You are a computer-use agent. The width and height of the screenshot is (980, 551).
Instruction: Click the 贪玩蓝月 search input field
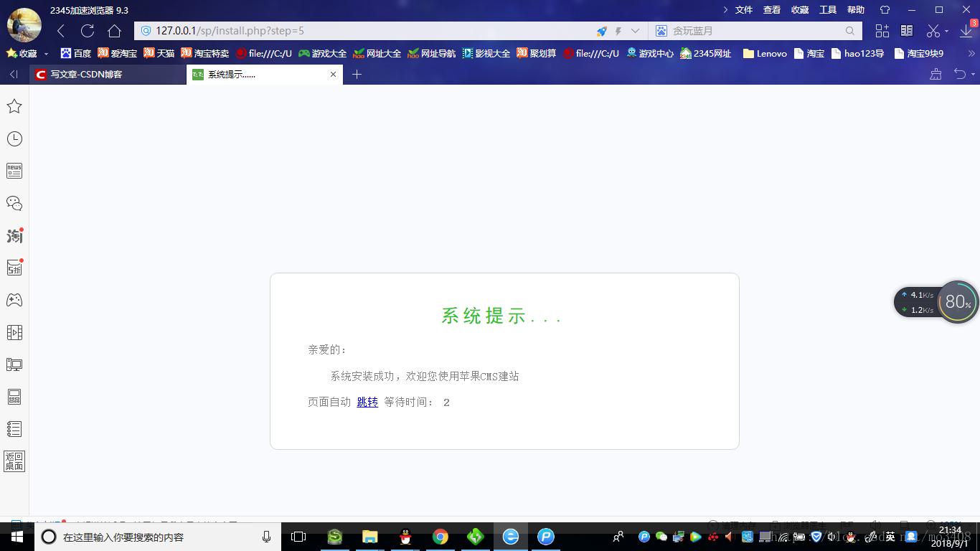(x=753, y=31)
